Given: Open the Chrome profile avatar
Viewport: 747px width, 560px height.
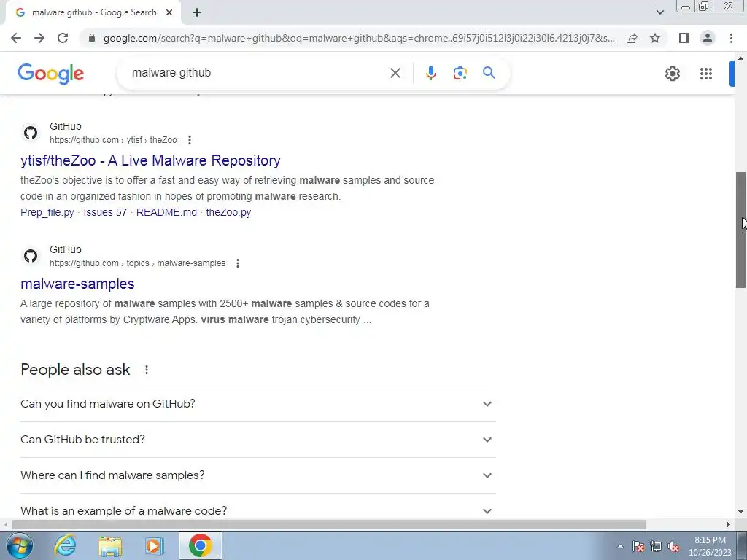Looking at the screenshot, I should pos(708,38).
